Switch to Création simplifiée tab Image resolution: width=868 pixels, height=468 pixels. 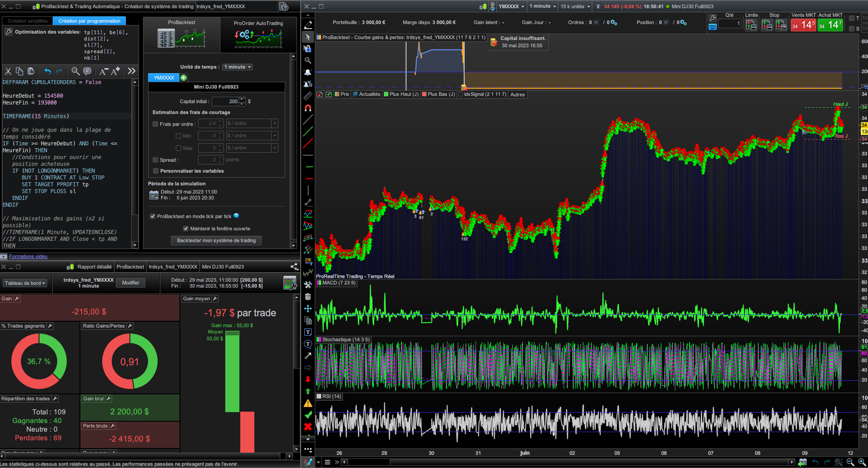27,21
